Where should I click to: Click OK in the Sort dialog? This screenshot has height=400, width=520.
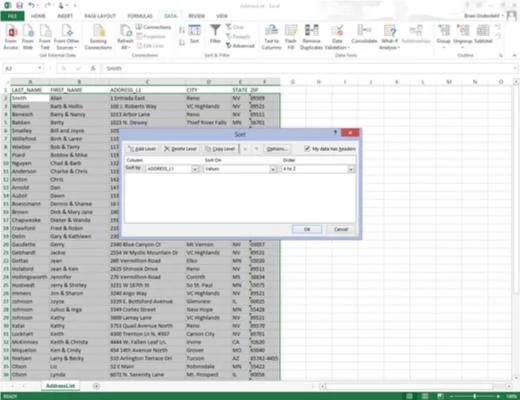pos(307,229)
